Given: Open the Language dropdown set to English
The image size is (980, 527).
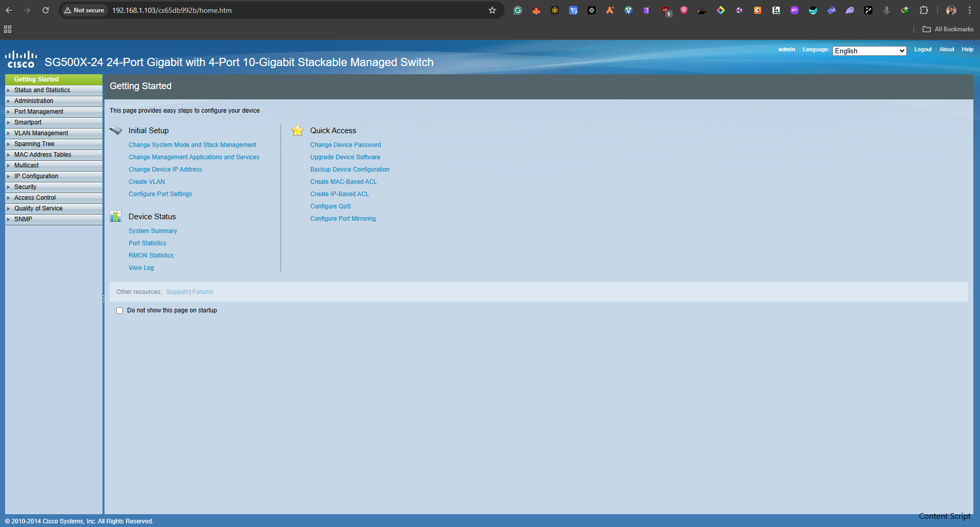Looking at the screenshot, I should [869, 51].
